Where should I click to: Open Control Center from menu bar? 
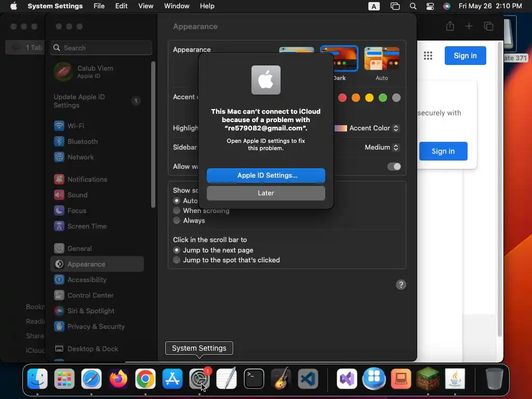click(x=430, y=6)
